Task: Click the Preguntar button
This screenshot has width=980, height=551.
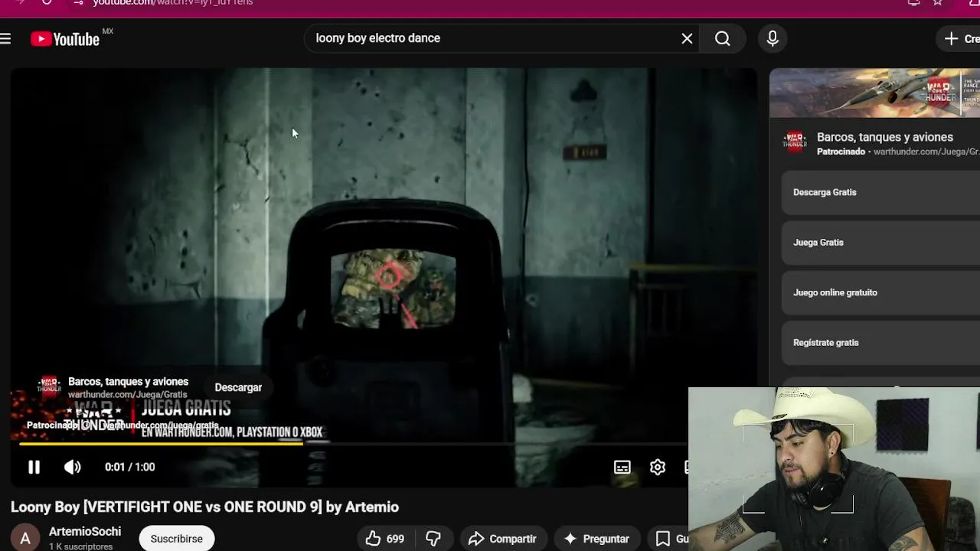Action: point(596,539)
